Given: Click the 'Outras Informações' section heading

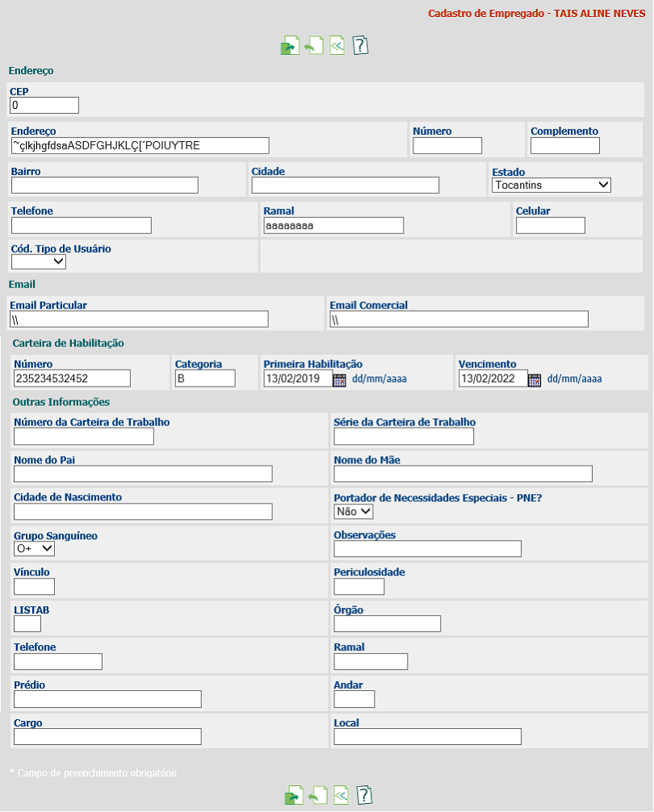Looking at the screenshot, I should [x=61, y=402].
